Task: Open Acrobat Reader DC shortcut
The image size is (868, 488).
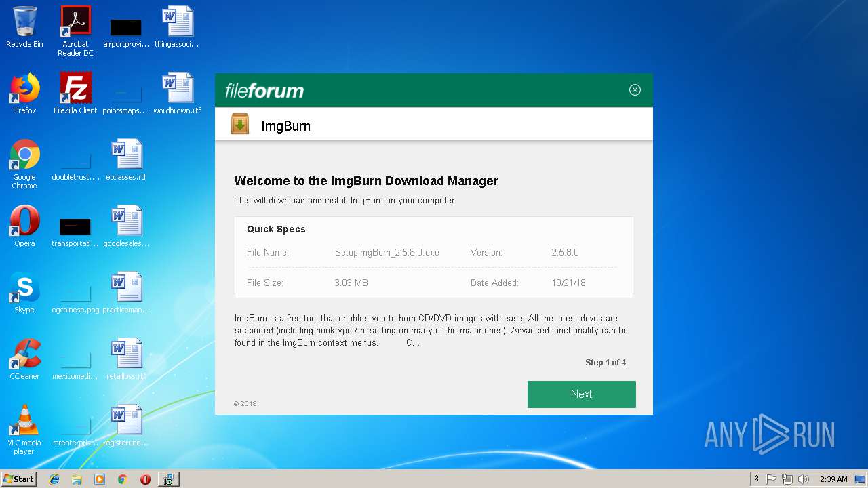Action: coord(75,30)
